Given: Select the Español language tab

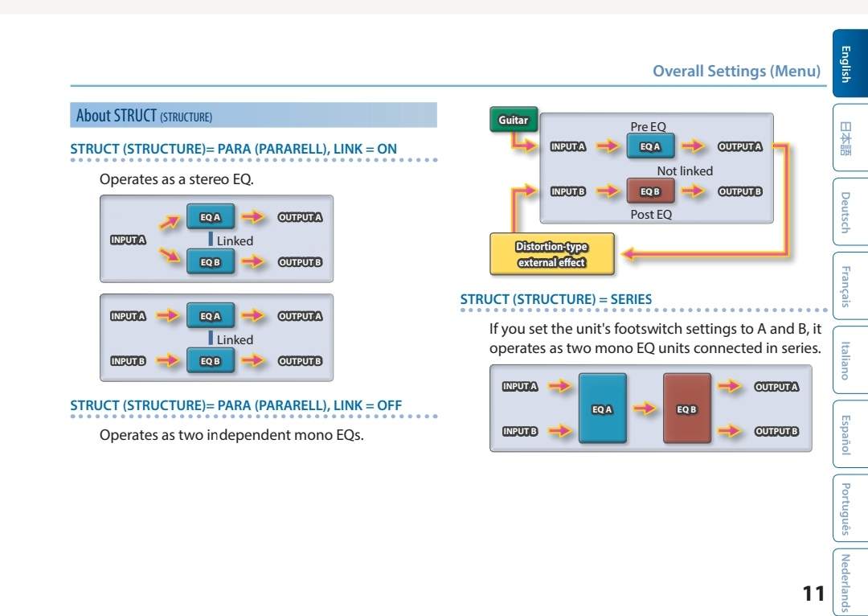Looking at the screenshot, I should [x=850, y=434].
